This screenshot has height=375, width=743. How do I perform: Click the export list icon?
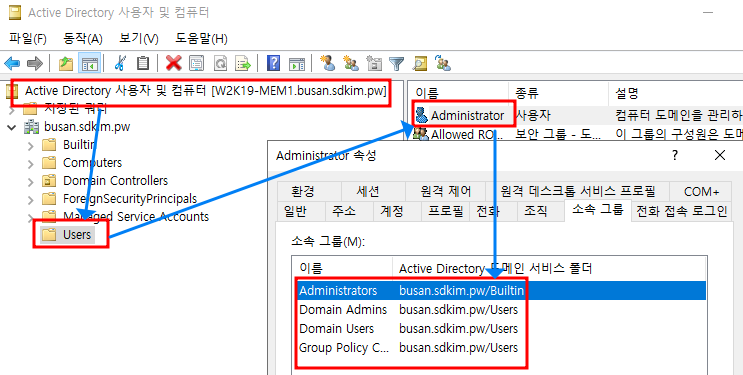coord(243,63)
